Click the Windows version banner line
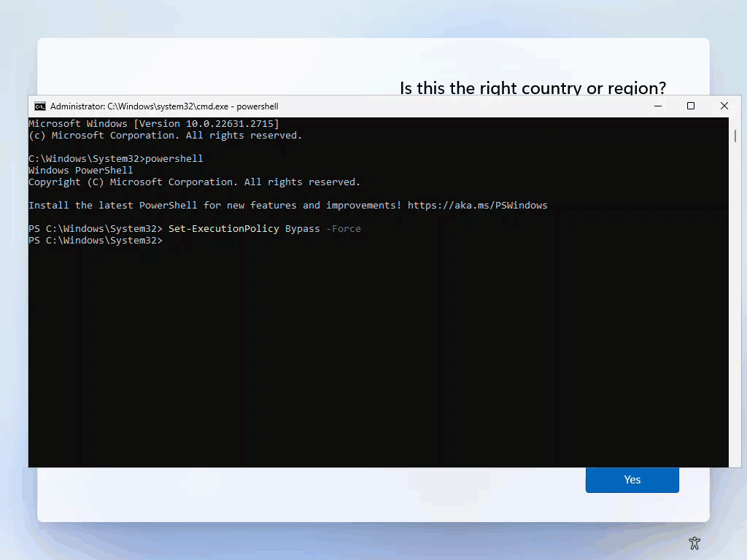The image size is (747, 560). tap(153, 123)
